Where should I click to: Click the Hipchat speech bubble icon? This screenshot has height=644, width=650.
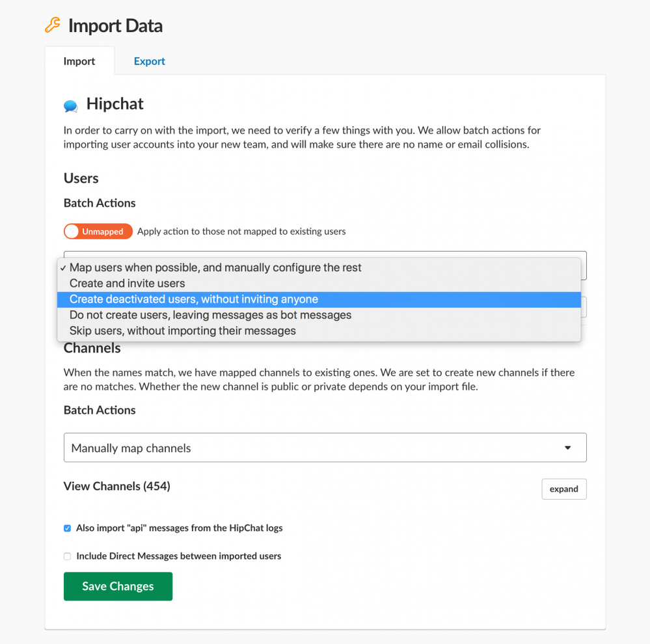70,106
